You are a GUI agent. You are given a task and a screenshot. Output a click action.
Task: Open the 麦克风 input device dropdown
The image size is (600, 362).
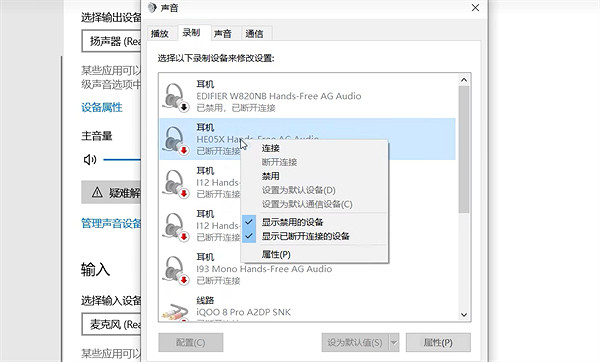tap(111, 324)
